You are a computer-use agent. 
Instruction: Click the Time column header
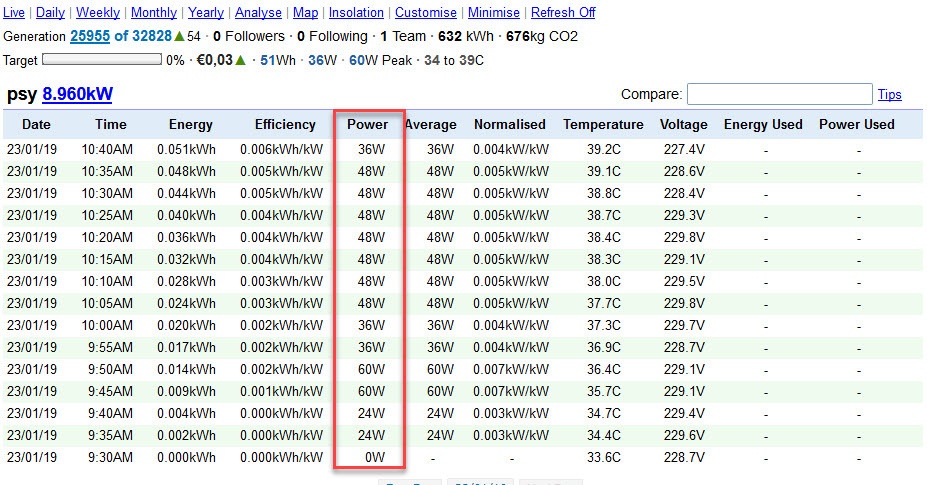[x=111, y=124]
